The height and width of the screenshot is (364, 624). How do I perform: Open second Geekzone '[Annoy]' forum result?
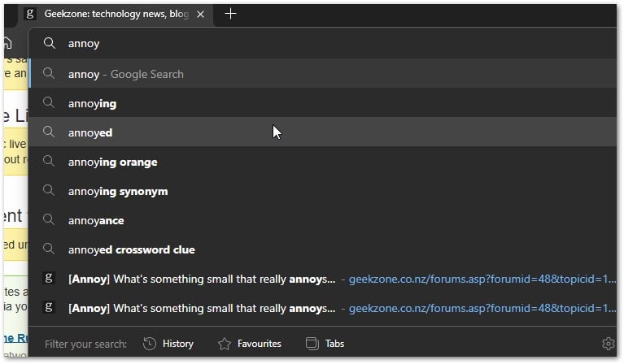coord(322,308)
